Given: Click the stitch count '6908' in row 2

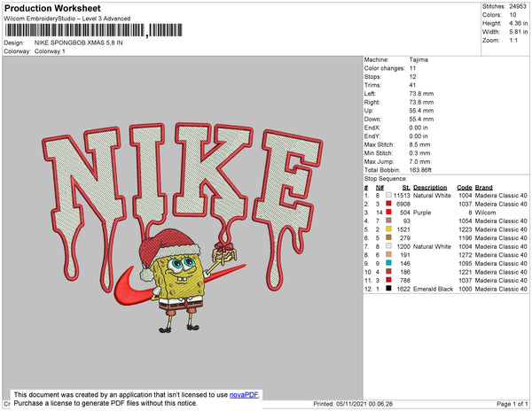Looking at the screenshot, I should coord(403,204).
